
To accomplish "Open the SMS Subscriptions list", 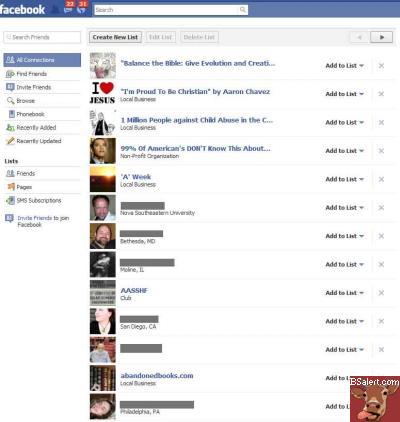I will point(42,200).
